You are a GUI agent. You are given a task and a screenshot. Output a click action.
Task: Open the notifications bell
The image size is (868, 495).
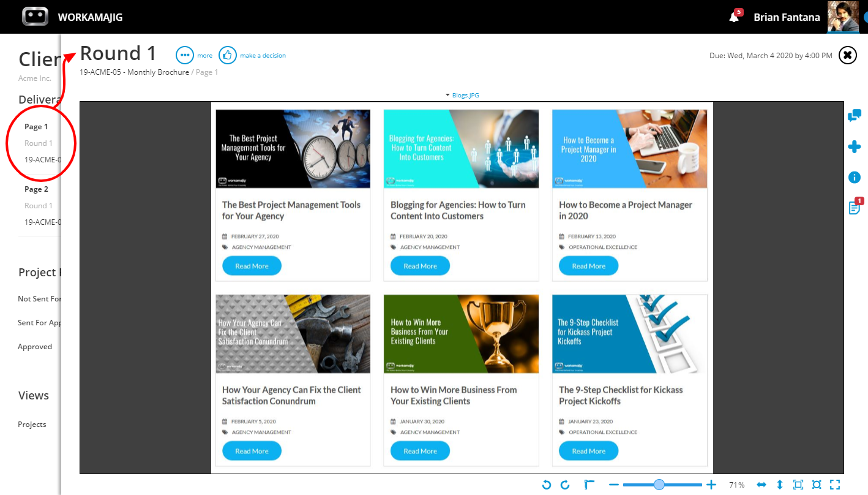tap(735, 17)
